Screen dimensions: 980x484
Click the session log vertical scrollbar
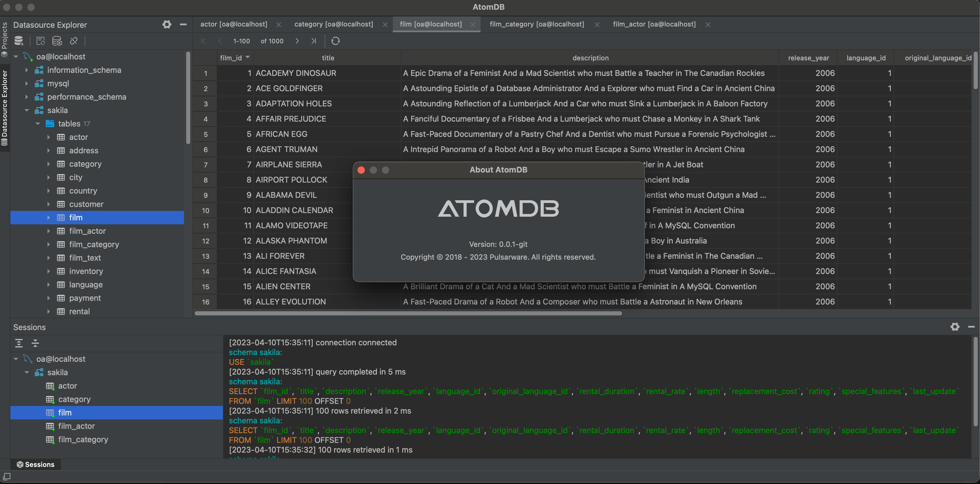[x=975, y=381]
